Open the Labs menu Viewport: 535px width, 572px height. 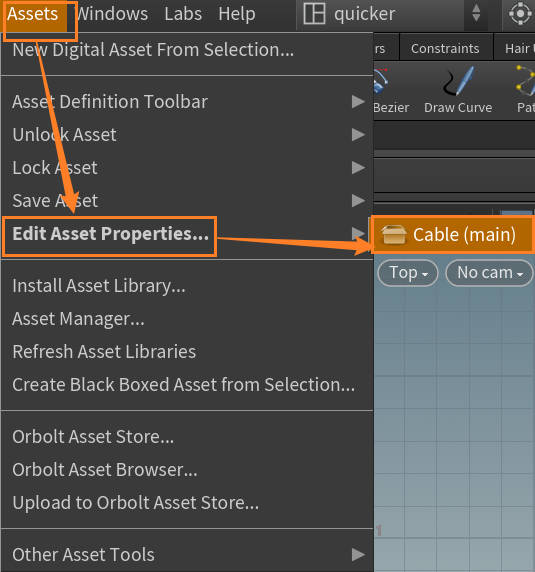tap(183, 14)
